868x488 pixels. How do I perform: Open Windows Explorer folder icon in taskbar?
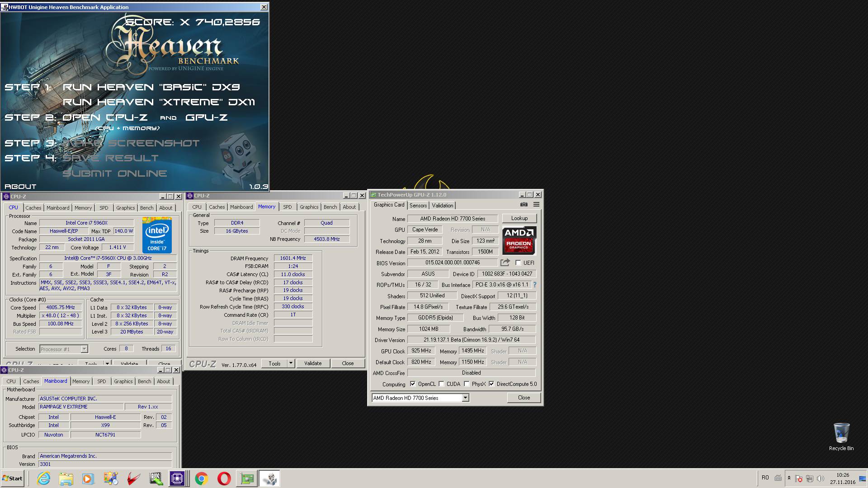(66, 479)
